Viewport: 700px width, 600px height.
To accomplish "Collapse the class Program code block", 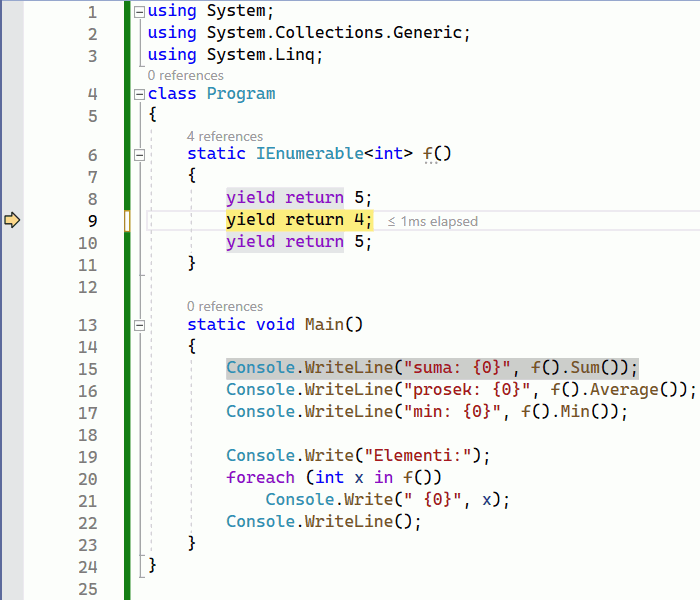I will [139, 94].
